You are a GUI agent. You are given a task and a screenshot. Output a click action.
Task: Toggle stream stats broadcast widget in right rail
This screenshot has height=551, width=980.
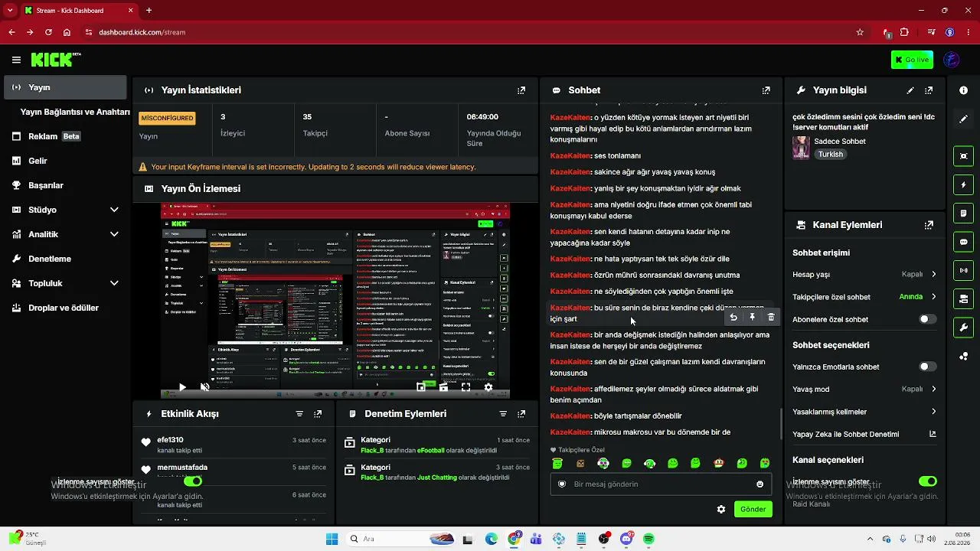click(x=963, y=270)
